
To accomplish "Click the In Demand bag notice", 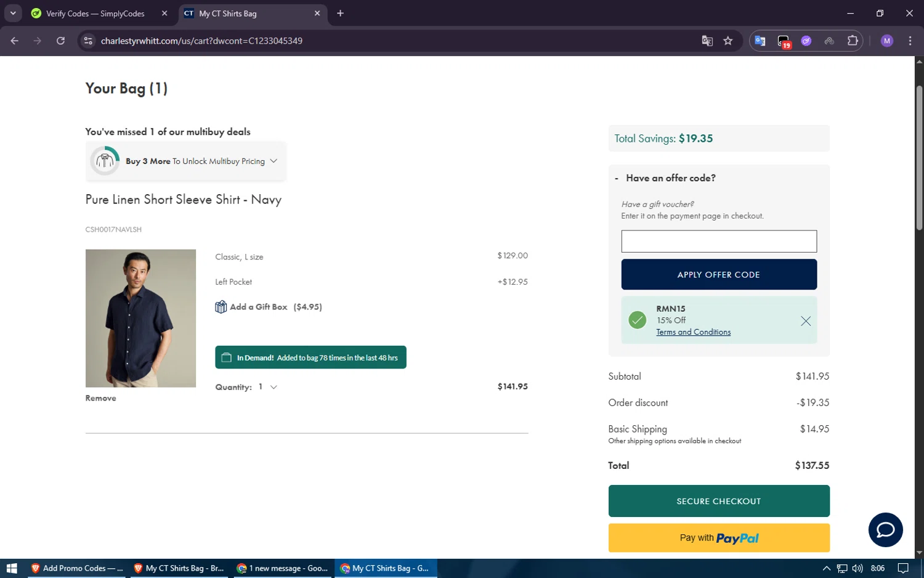I will (310, 357).
